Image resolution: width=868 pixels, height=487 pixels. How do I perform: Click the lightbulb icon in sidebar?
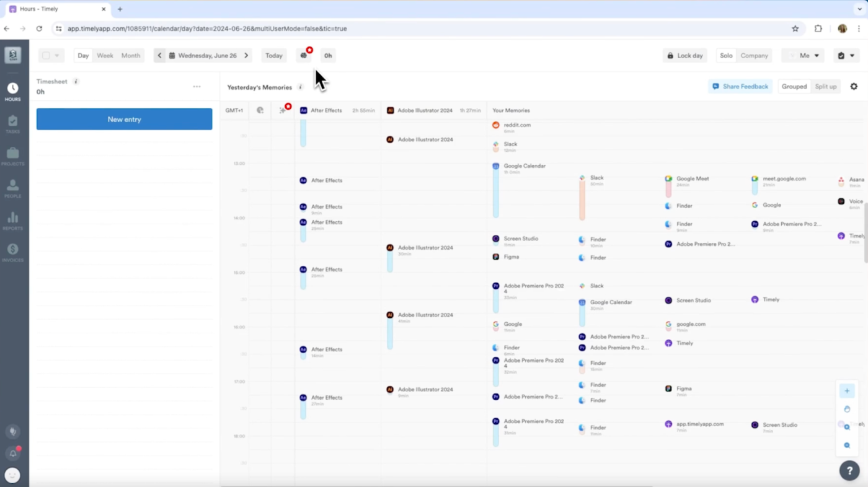click(x=12, y=432)
